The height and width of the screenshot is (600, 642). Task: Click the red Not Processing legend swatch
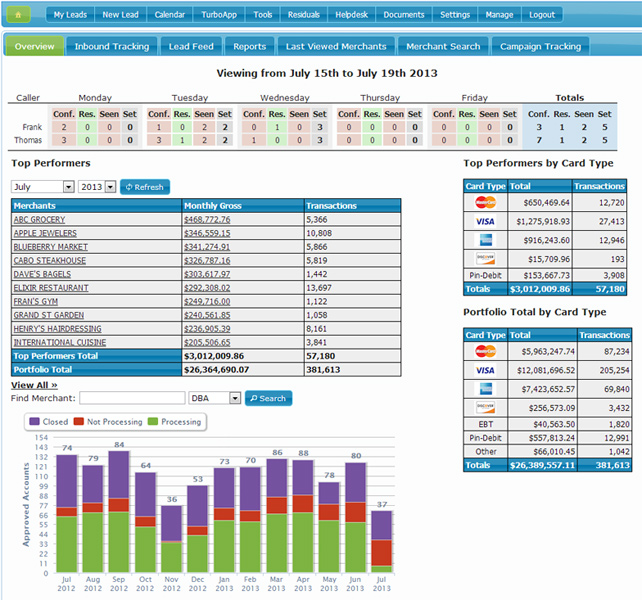coord(79,421)
